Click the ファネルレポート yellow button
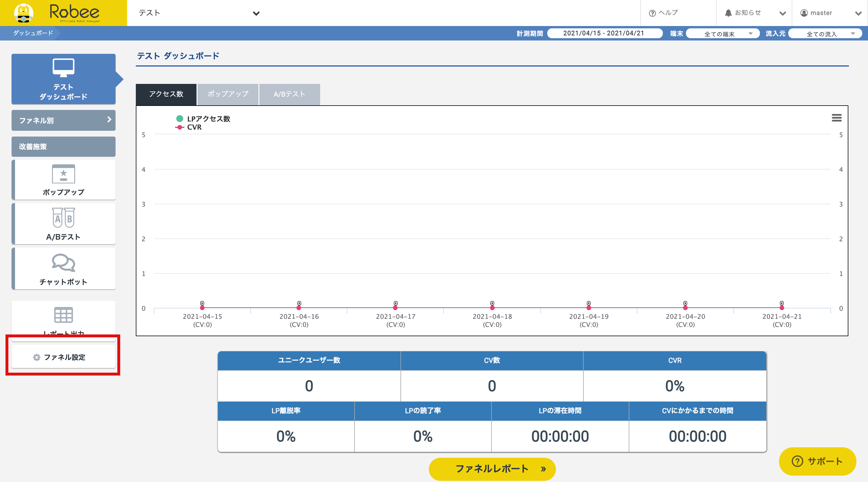This screenshot has height=482, width=868. 492,468
